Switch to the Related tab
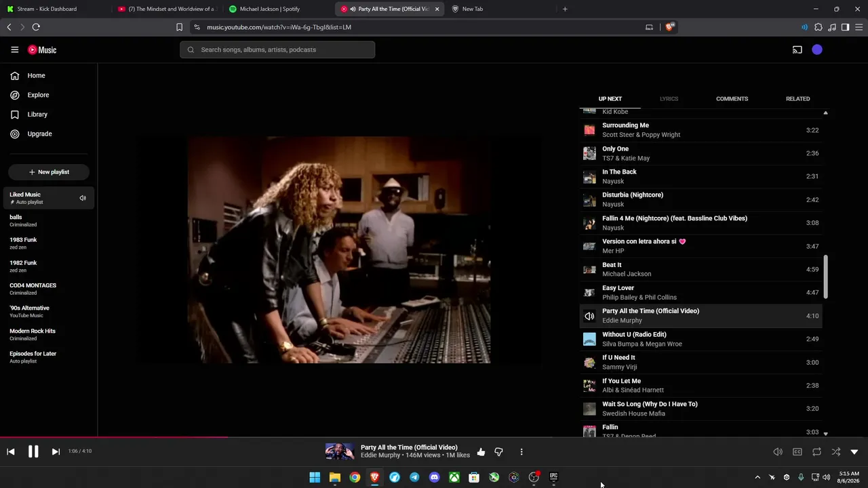 797,99
